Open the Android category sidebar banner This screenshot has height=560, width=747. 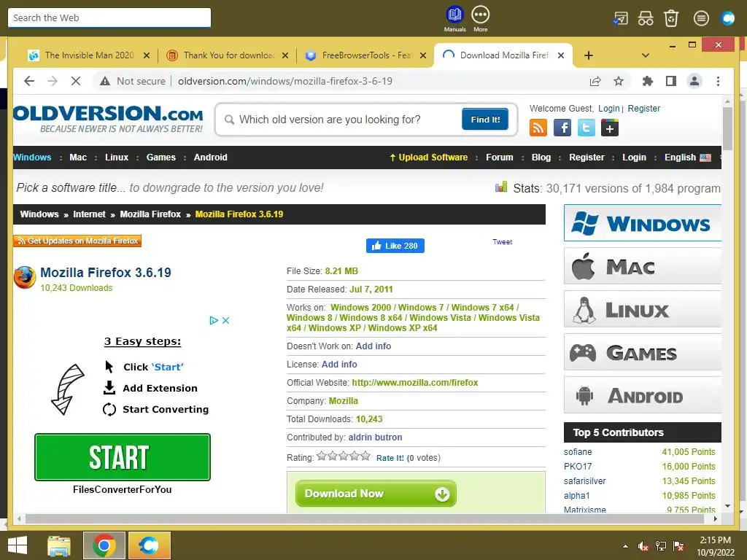(x=643, y=395)
